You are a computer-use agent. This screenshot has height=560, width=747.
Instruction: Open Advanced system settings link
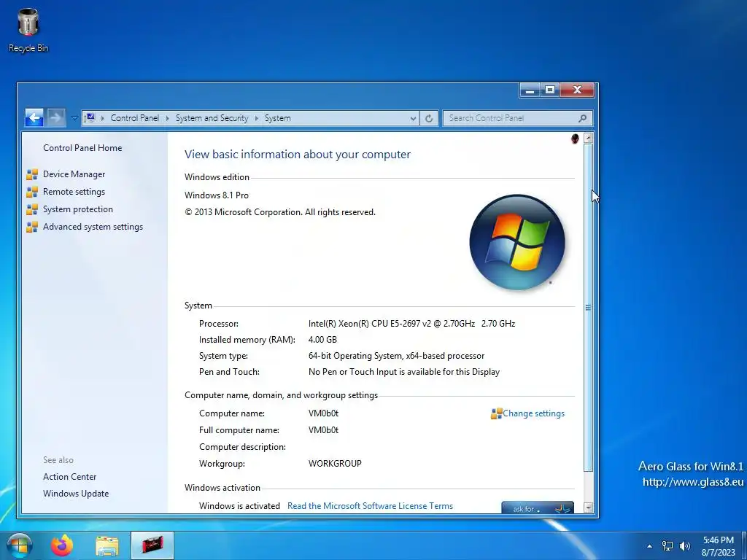[x=93, y=227]
